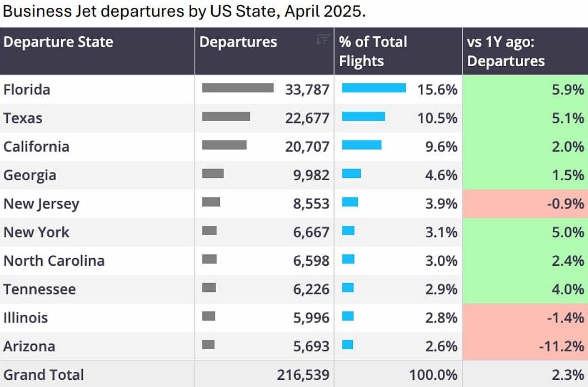Click the 216,539 grand total value
Image resolution: width=588 pixels, height=387 pixels.
(x=303, y=375)
